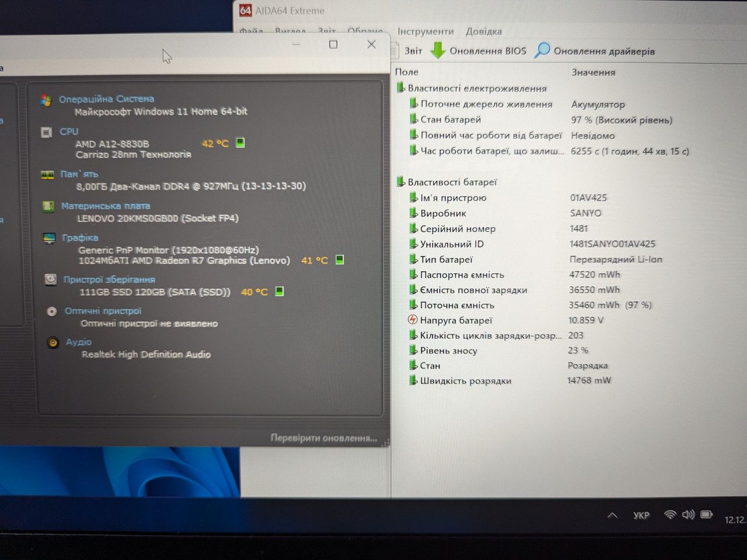
Task: Click the 8,00ГБ Два-Канал DDR4 memory text
Action: point(191,186)
